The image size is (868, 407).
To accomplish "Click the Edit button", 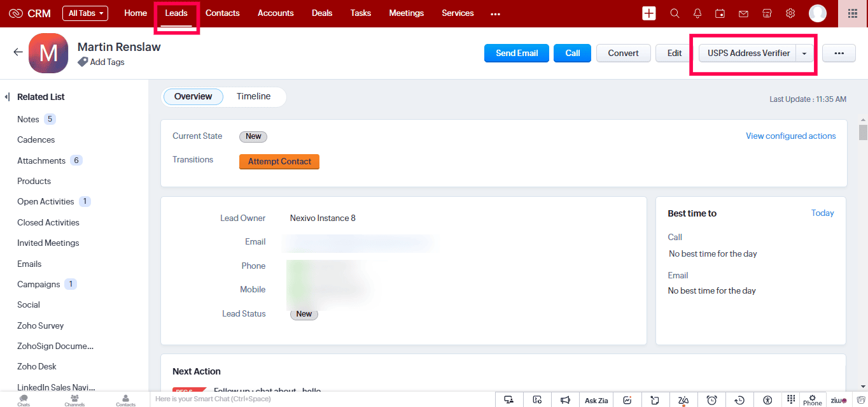I will pos(675,54).
